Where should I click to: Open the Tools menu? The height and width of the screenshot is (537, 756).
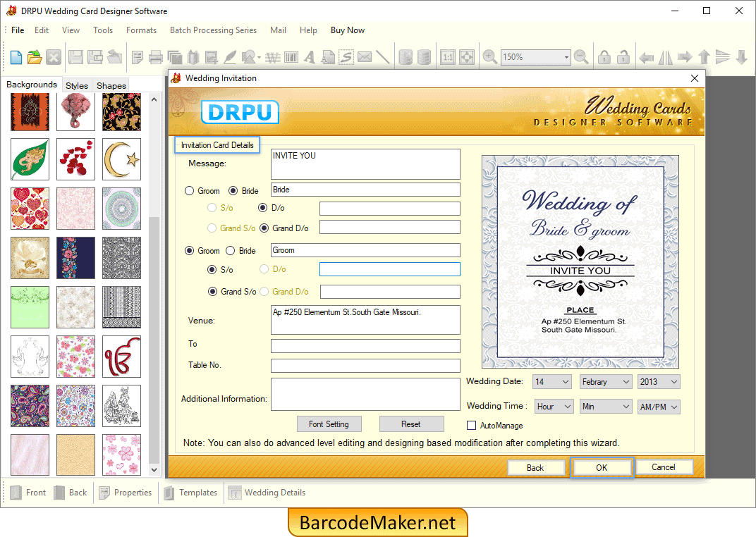103,30
